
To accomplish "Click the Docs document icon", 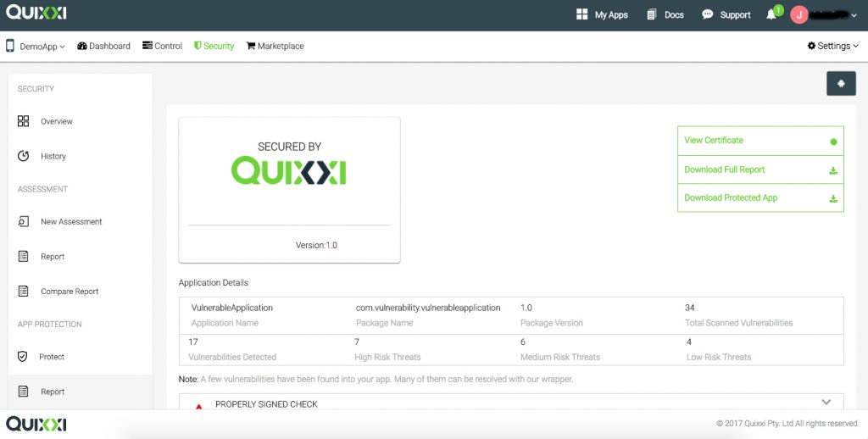I will (x=652, y=14).
